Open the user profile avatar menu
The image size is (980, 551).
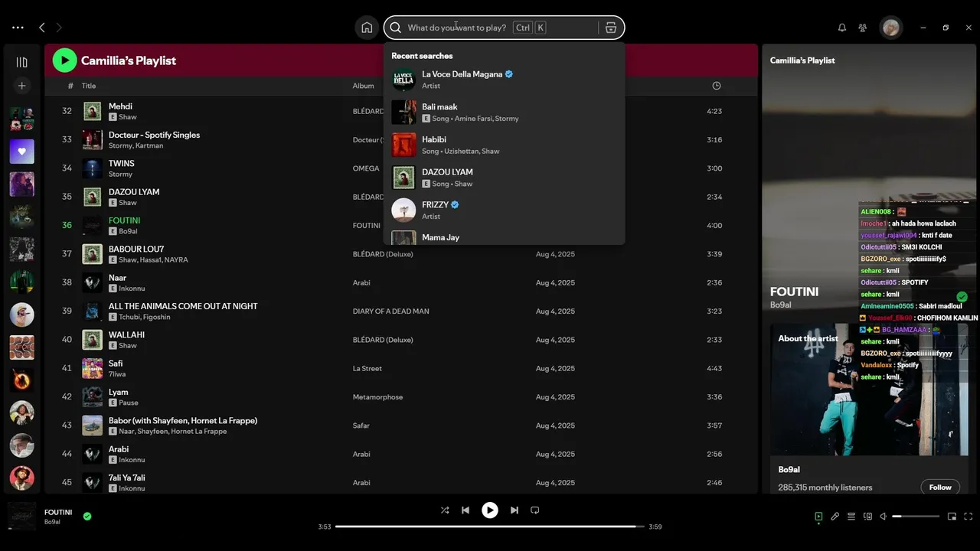pos(891,28)
